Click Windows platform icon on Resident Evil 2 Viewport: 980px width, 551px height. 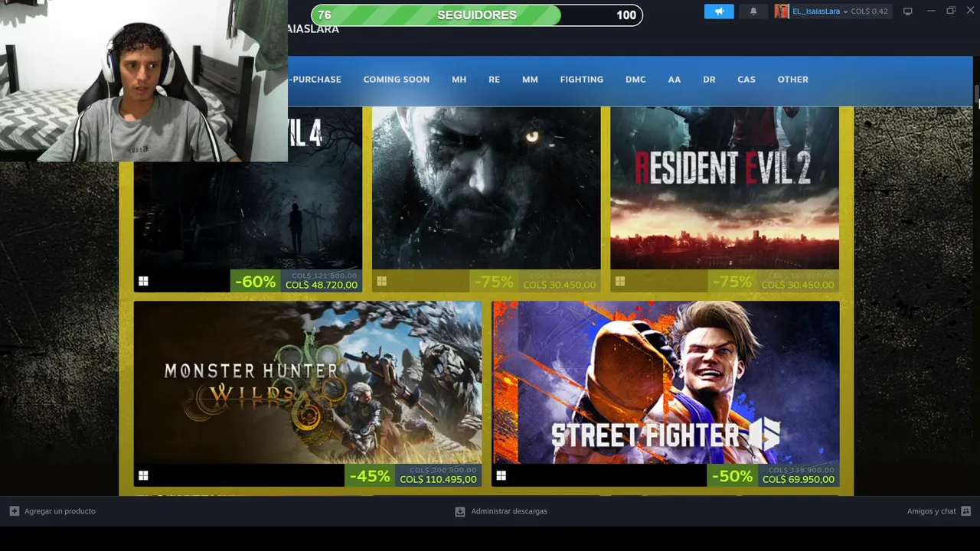click(619, 282)
